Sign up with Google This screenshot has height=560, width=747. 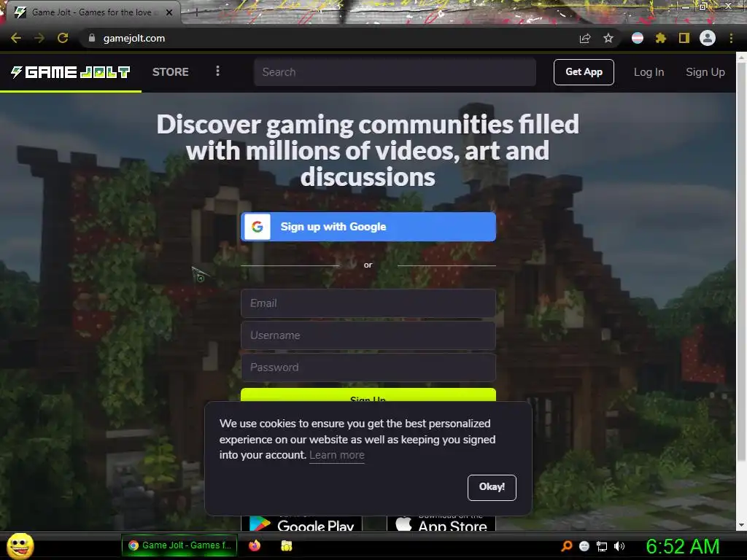(368, 227)
